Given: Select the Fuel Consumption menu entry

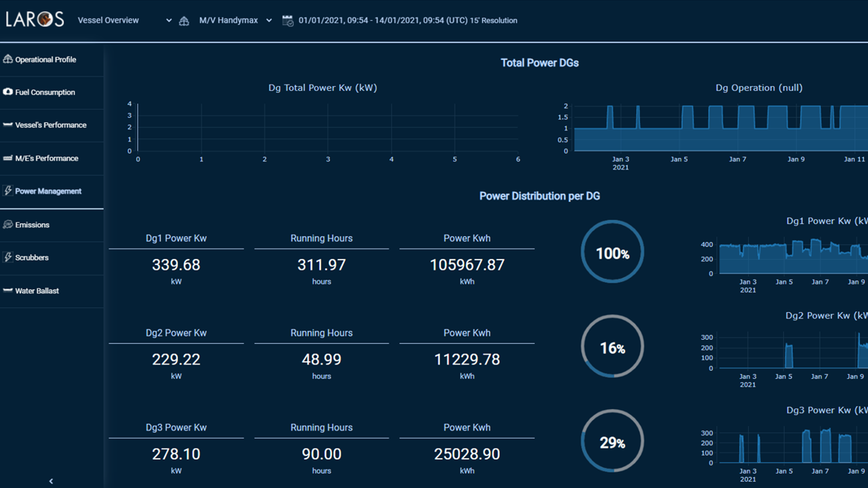Looking at the screenshot, I should 45,92.
